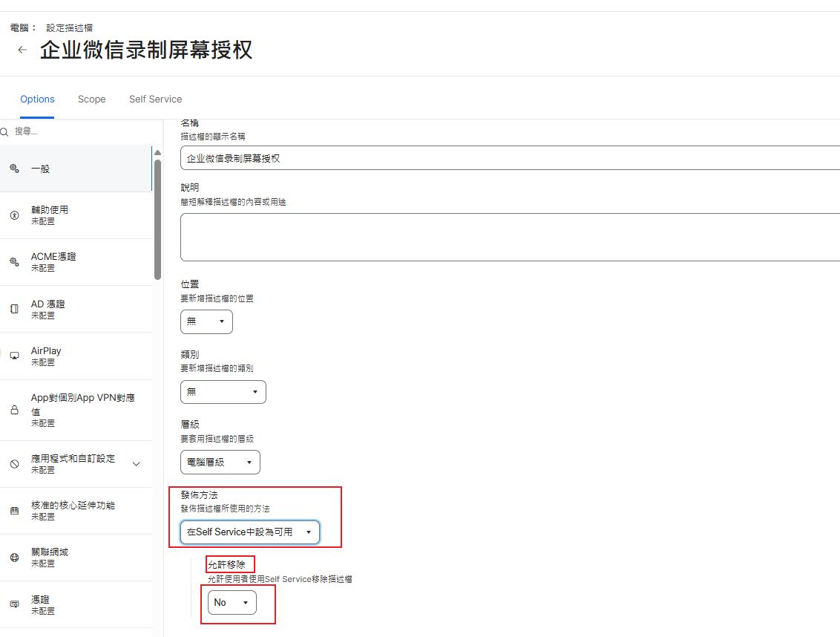Switch to the Self Service tab
Screen dimensions: 840x637
155,99
